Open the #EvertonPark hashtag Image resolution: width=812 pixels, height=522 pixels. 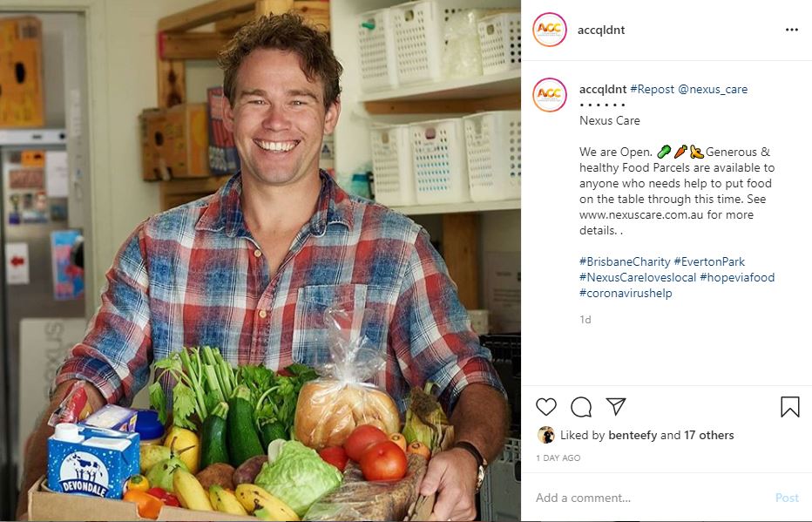709,261
